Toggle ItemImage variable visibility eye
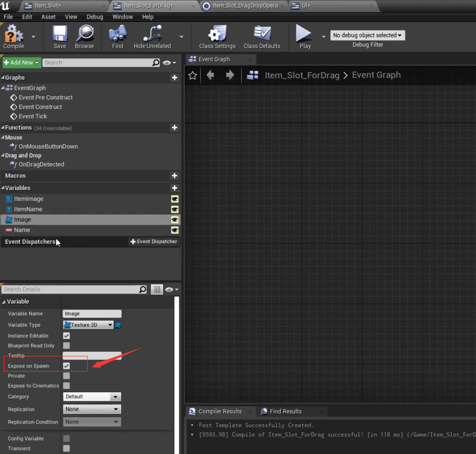 [174, 199]
